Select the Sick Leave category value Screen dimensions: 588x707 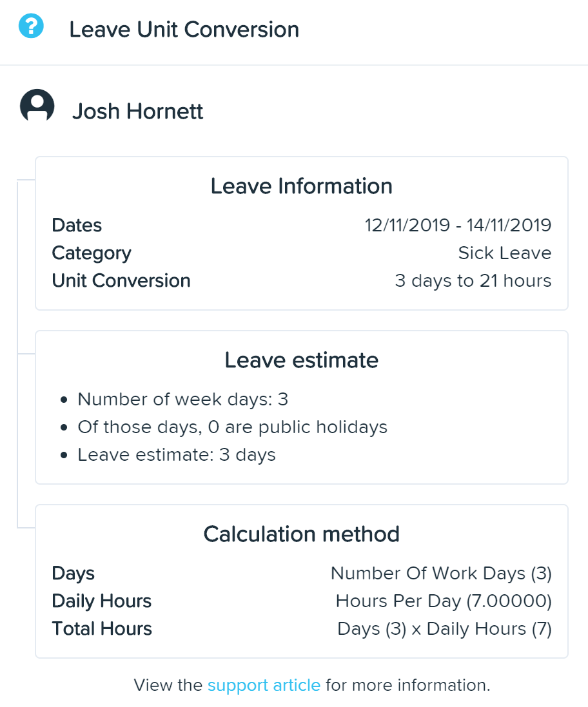click(x=505, y=253)
